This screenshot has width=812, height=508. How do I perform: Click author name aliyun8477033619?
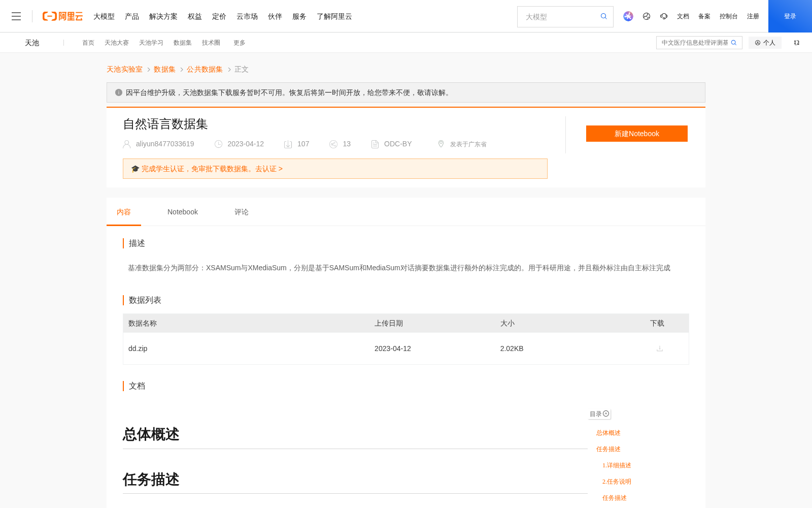point(165,144)
